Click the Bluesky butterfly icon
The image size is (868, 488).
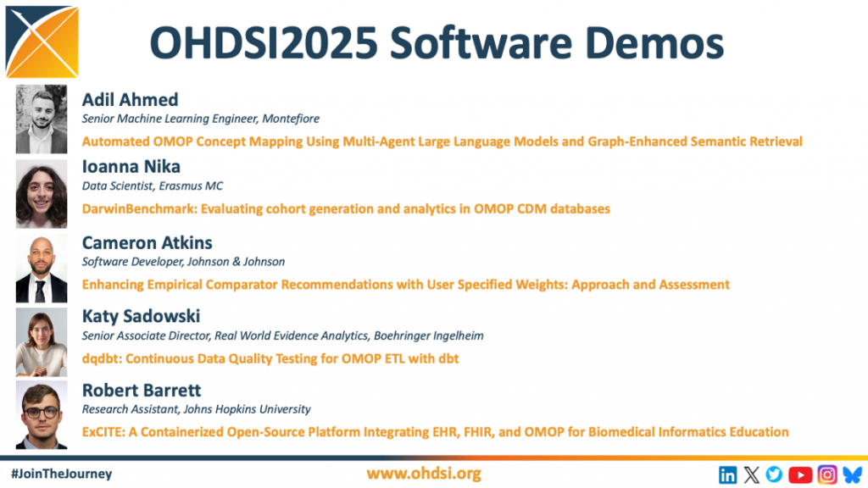851,474
